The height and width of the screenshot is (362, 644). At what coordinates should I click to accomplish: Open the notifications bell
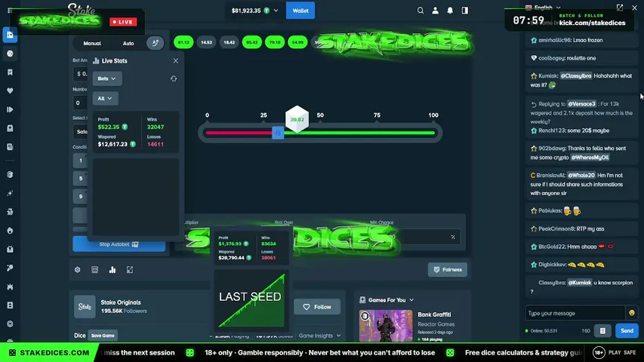pos(450,11)
